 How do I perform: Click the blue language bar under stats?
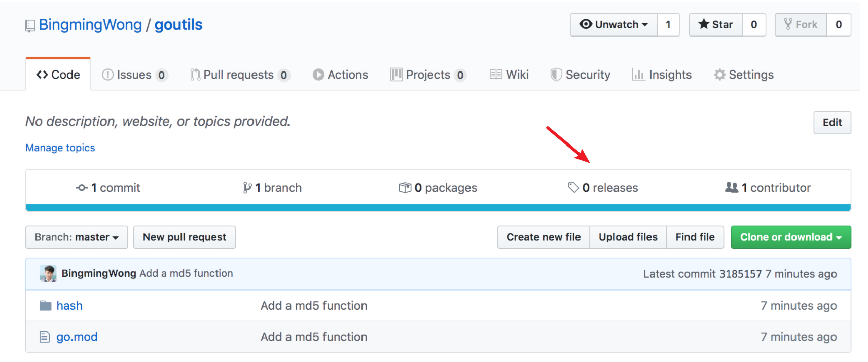coord(438,207)
